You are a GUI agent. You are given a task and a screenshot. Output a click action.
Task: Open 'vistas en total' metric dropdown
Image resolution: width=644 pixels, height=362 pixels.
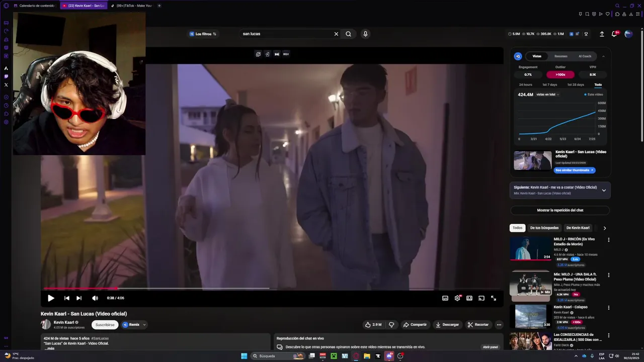tap(548, 95)
